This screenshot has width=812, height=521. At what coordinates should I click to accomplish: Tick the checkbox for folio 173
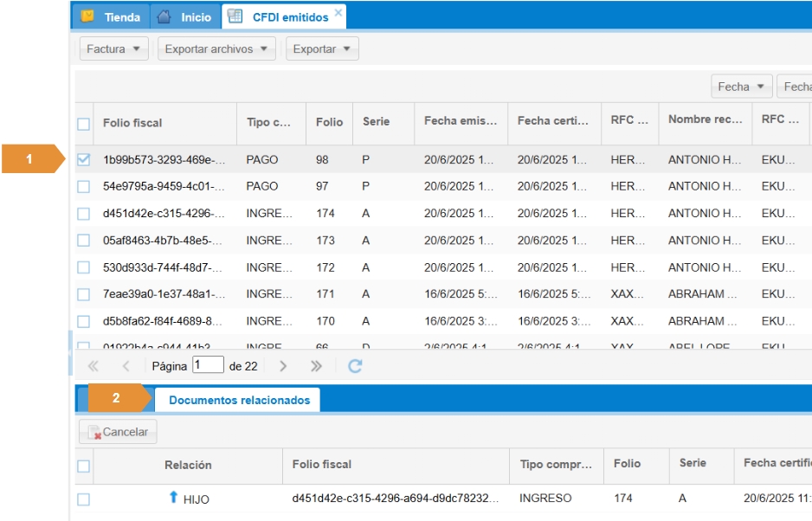tap(83, 241)
